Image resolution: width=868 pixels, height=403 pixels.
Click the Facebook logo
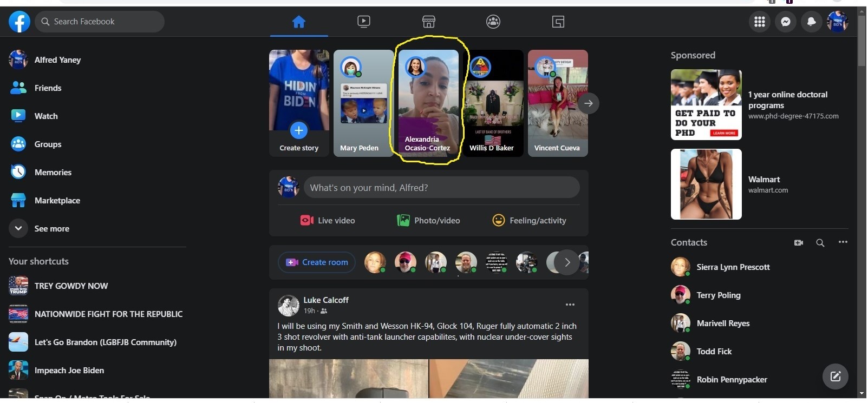tap(19, 22)
